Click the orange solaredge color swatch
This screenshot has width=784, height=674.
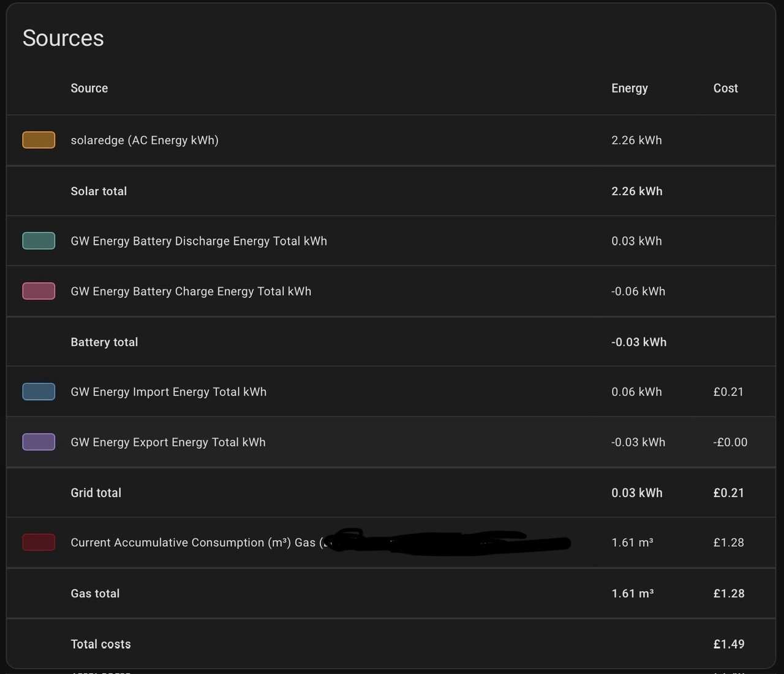point(39,140)
